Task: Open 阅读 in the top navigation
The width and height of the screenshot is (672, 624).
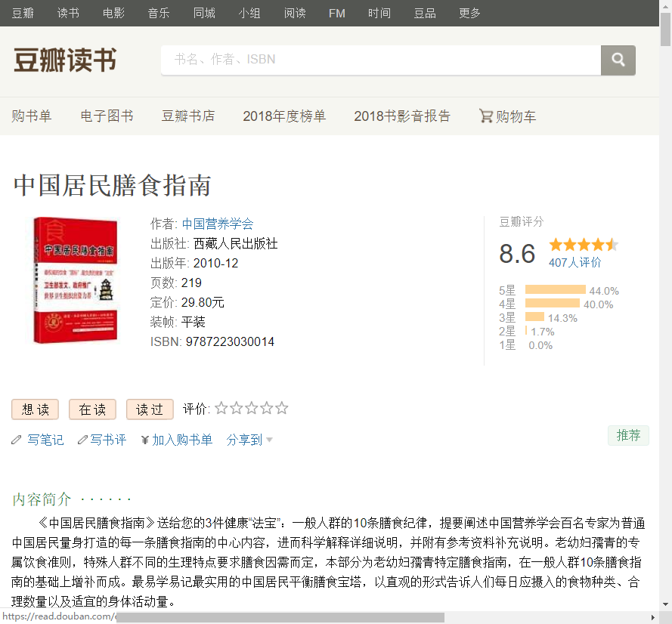Action: tap(295, 14)
